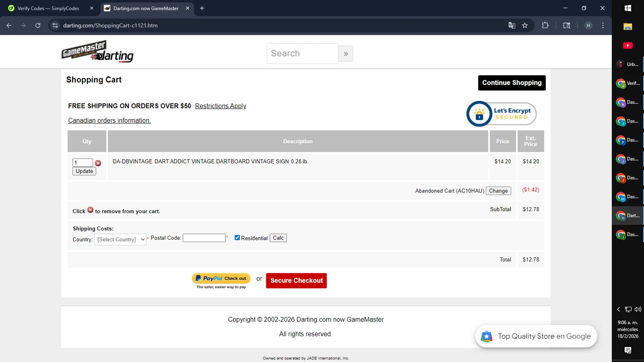Open the Restrictions Apply link
This screenshot has width=644, height=362.
(221, 106)
